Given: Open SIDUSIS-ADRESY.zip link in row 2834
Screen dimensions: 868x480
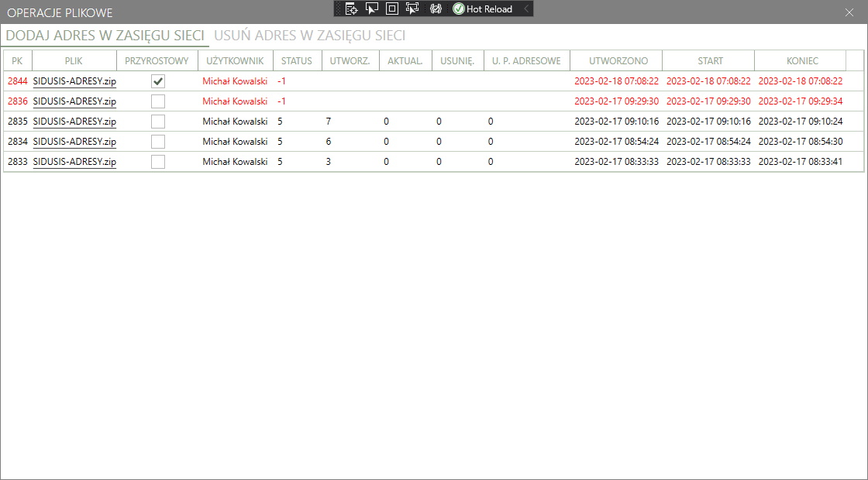Looking at the screenshot, I should [74, 142].
